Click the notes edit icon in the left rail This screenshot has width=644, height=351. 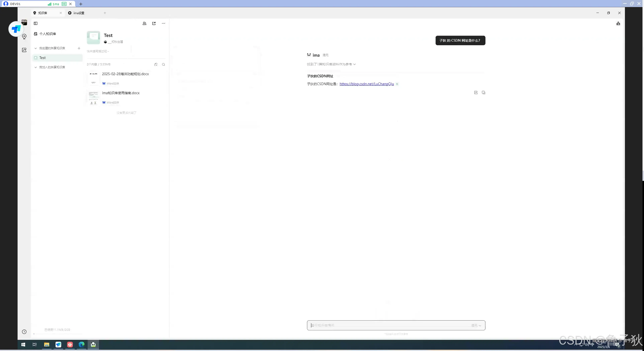[x=24, y=50]
